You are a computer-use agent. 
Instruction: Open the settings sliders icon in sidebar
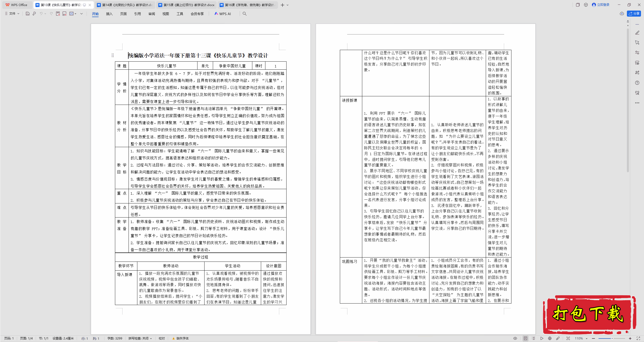point(637,53)
